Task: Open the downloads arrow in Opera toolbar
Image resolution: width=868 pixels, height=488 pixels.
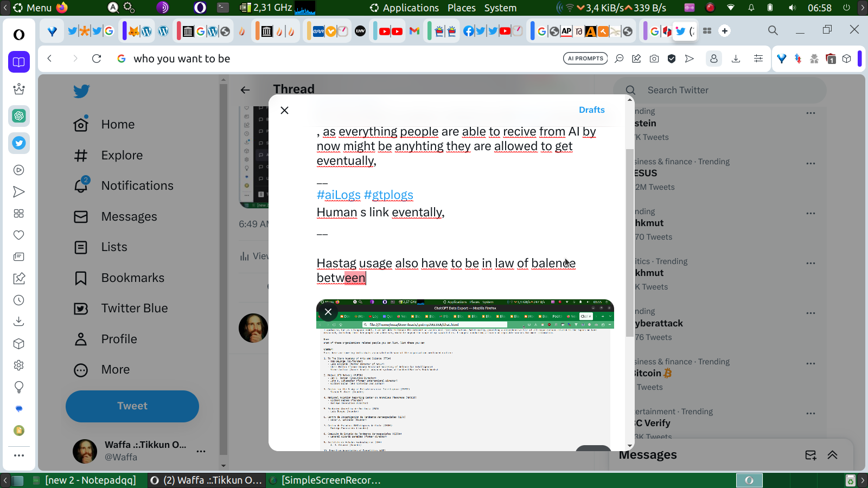Action: point(736,59)
